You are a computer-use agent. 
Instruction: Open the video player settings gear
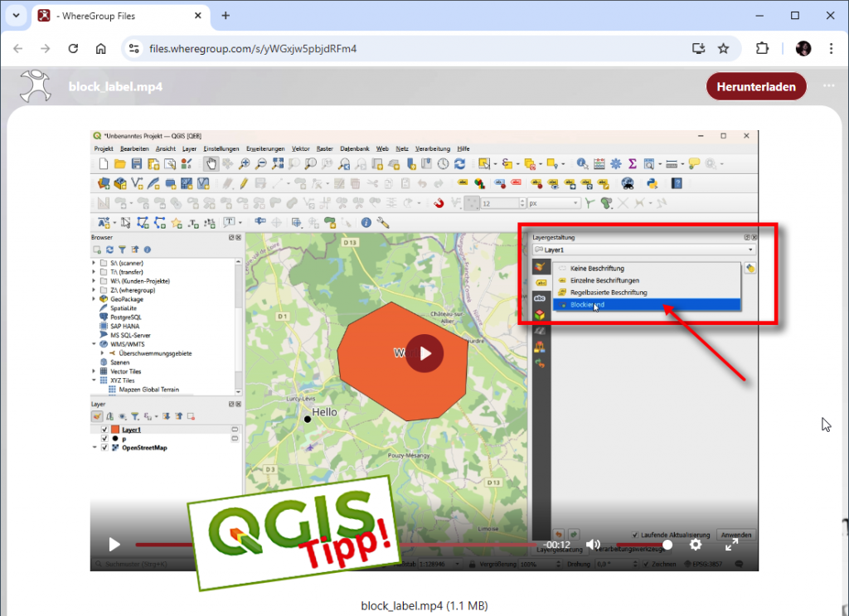[x=696, y=545]
